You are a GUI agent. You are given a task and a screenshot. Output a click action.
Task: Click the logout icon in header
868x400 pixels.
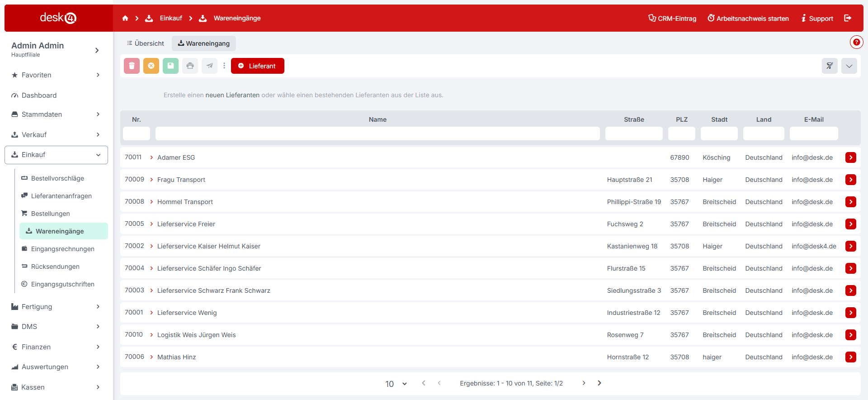848,18
